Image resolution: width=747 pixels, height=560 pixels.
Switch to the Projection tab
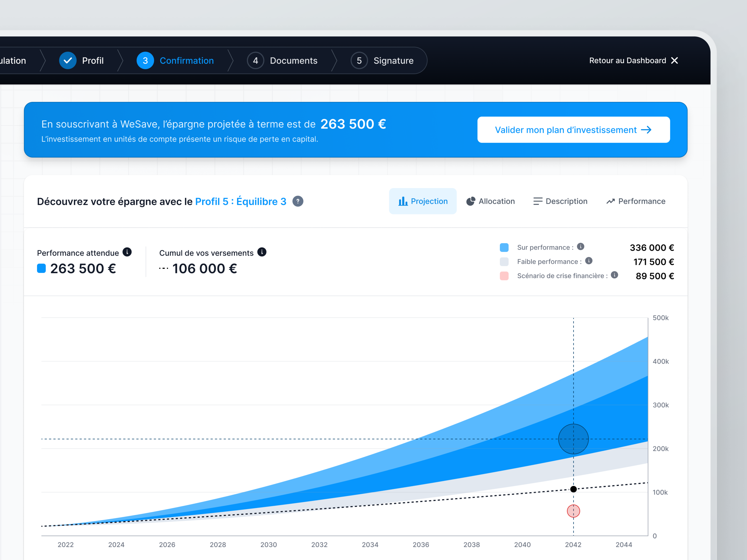coord(422,201)
